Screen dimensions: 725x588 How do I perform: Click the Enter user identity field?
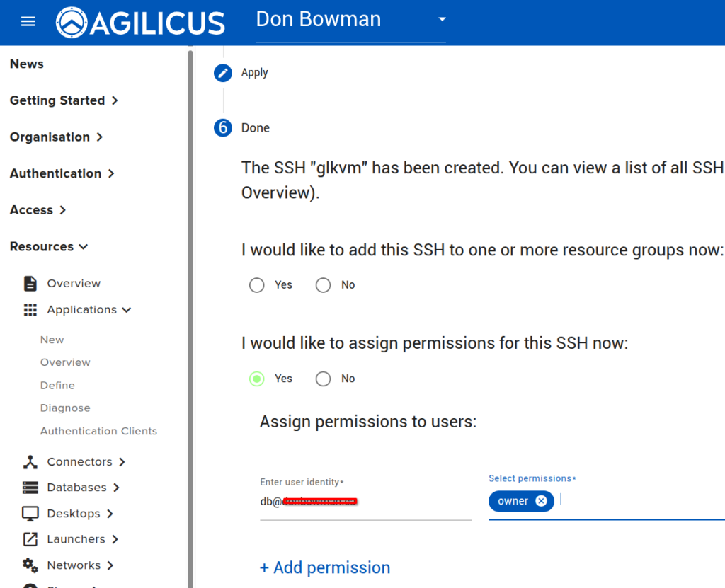[365, 502]
